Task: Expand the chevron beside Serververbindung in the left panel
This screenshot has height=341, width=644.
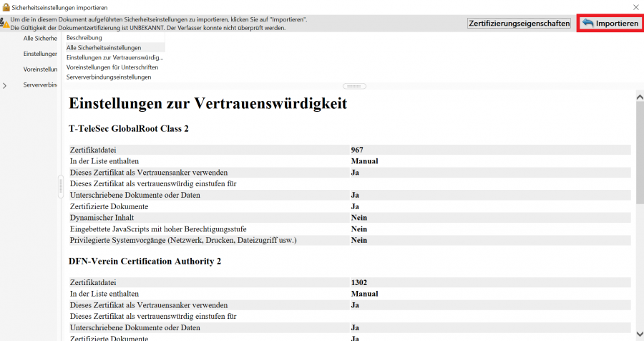Action: pos(6,85)
